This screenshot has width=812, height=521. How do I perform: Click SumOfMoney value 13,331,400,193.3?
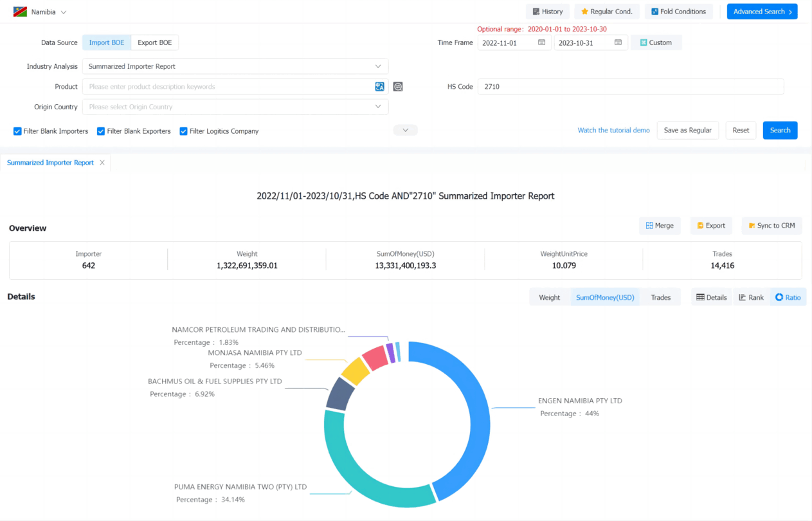(x=405, y=266)
